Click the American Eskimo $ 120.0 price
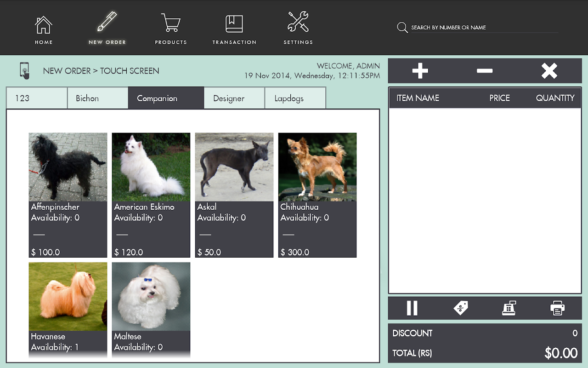 (129, 252)
